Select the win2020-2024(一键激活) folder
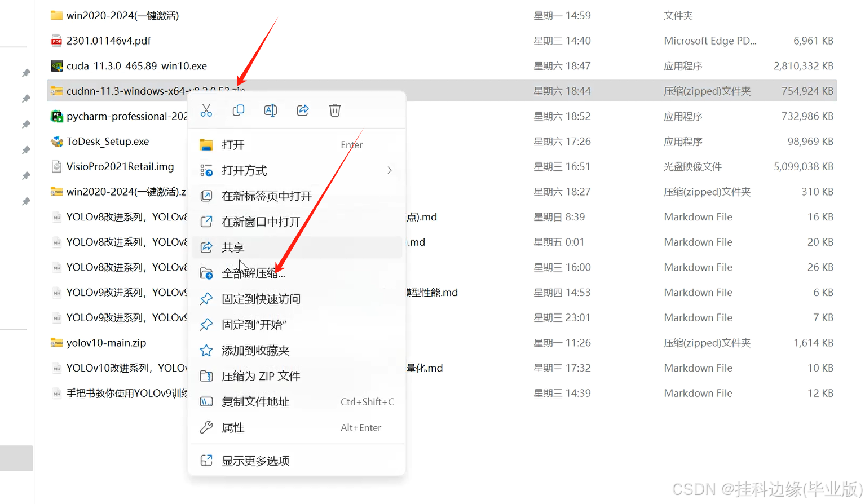 point(122,16)
